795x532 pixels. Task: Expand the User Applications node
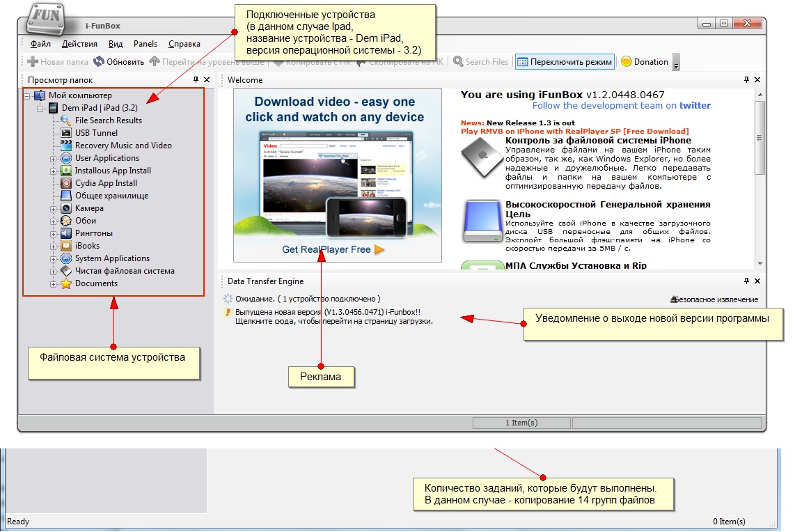point(53,159)
